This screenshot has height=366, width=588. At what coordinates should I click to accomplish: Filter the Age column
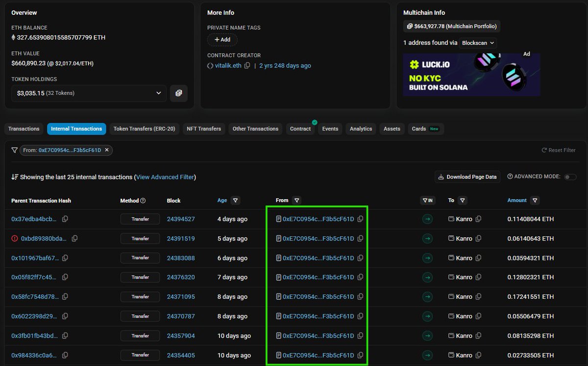click(x=236, y=201)
